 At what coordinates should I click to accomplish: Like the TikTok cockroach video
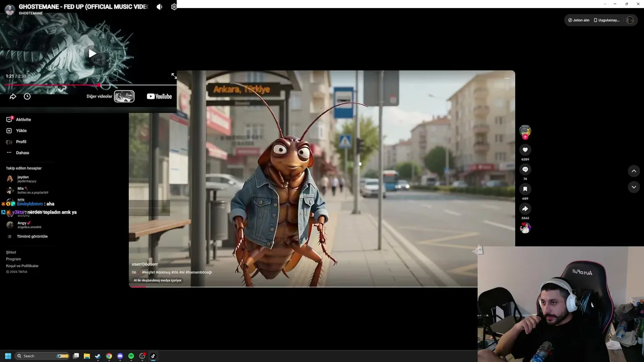pyautogui.click(x=525, y=150)
